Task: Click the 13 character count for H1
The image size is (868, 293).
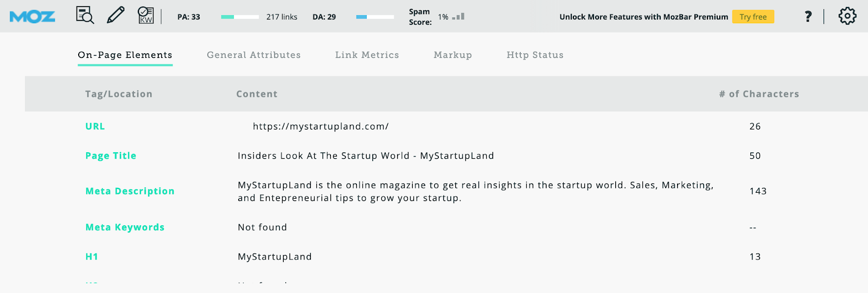Action: coord(755,257)
